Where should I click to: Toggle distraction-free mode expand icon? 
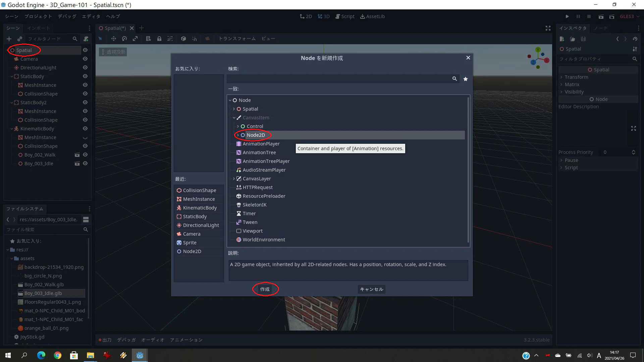548,28
